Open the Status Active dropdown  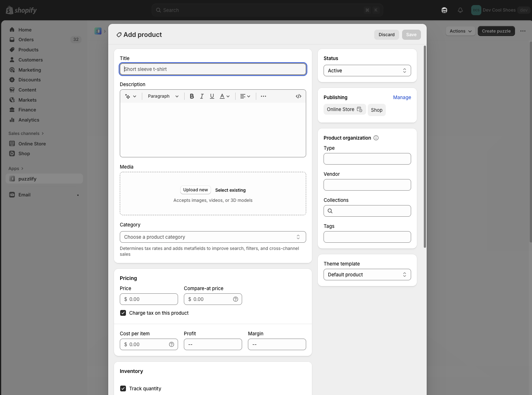[x=367, y=71]
